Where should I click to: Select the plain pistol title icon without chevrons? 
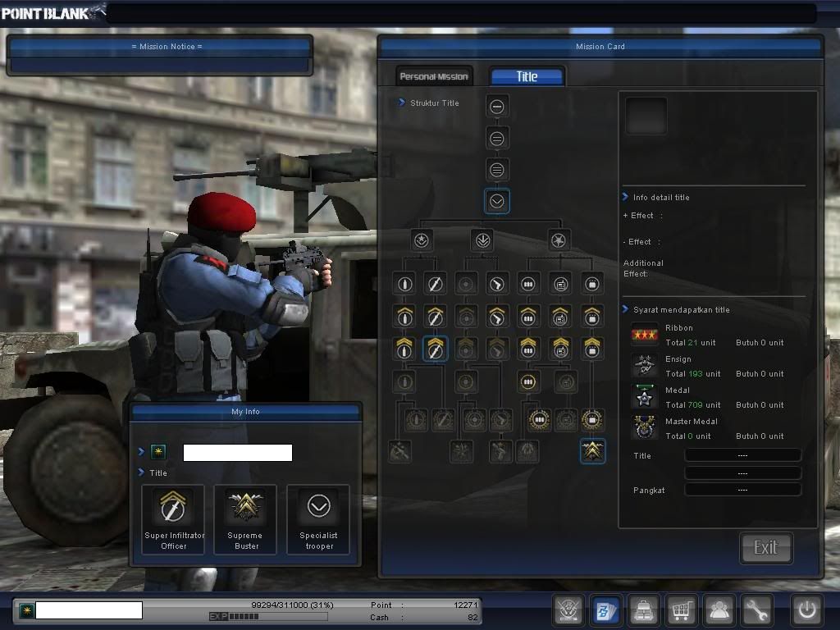497,284
